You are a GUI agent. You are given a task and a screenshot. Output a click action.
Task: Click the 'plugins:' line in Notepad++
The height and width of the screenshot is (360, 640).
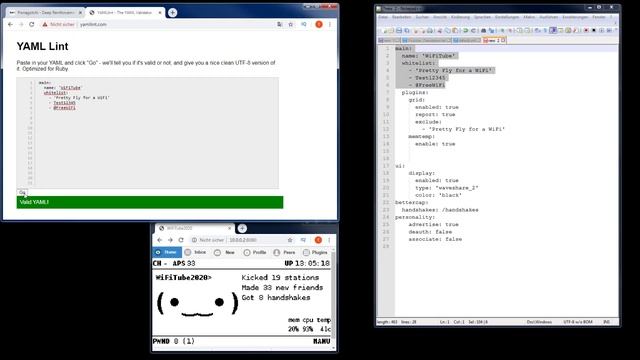pos(415,93)
